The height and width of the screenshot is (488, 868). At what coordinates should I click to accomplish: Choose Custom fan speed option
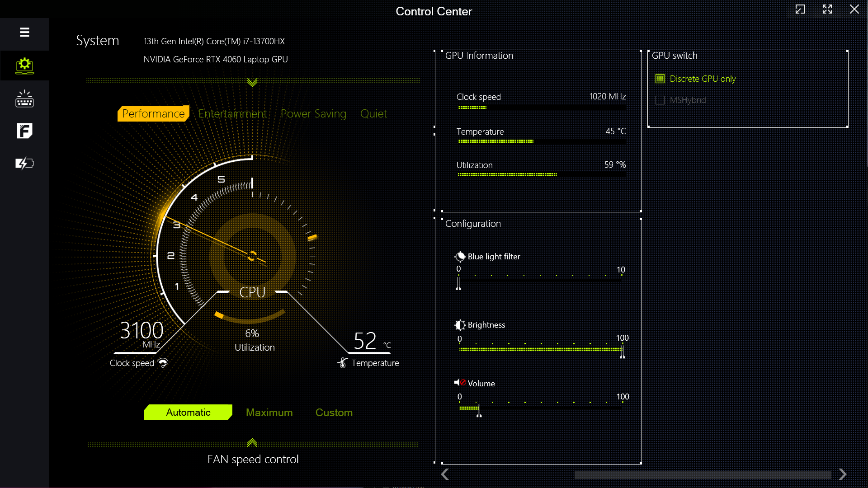click(334, 413)
